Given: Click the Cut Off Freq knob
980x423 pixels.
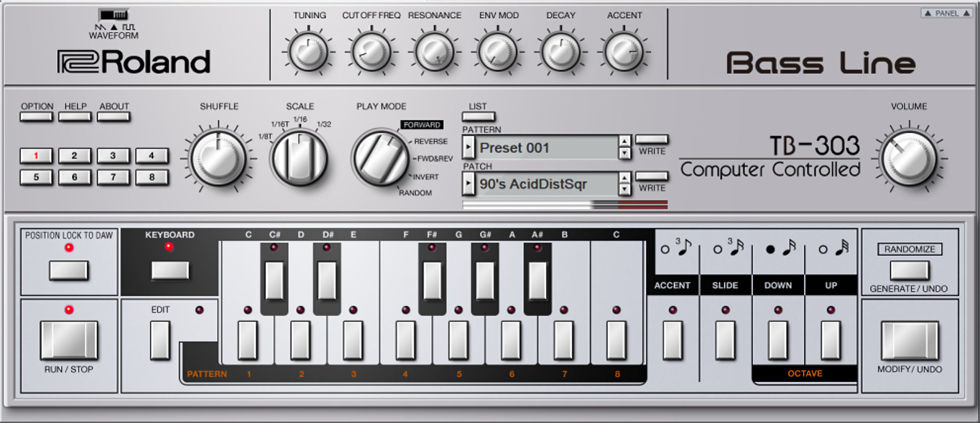Looking at the screenshot, I should pos(371,52).
